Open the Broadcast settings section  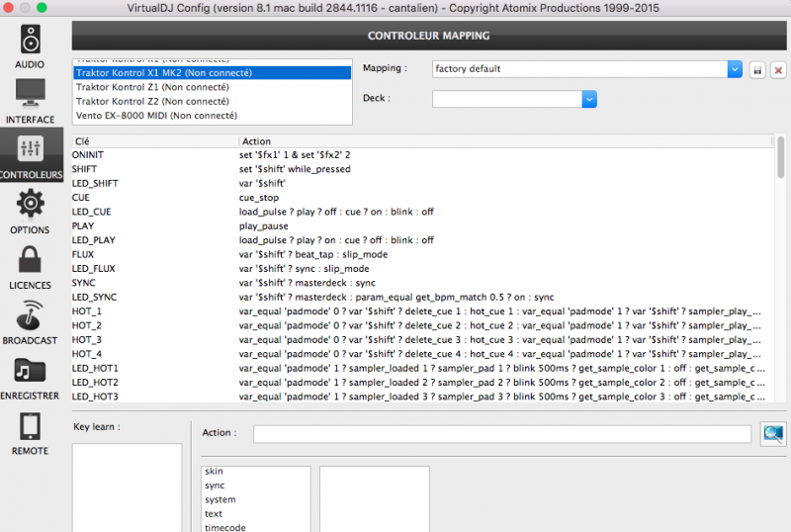[30, 322]
